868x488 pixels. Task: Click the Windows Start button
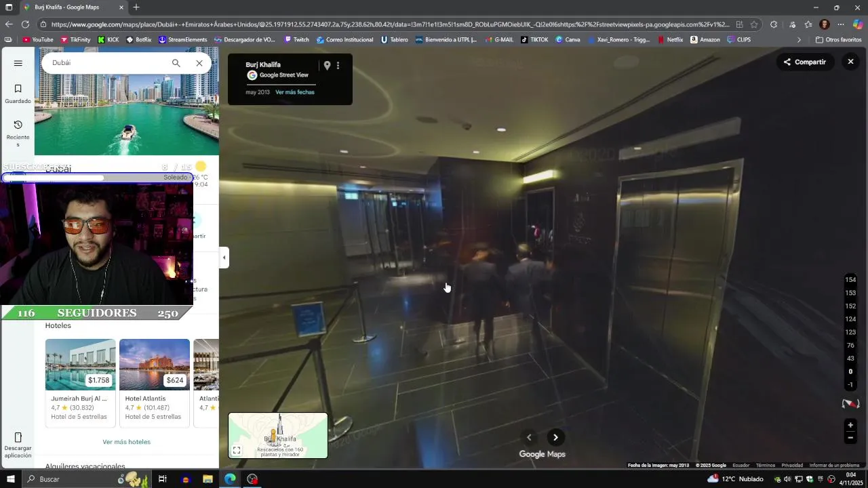coord(10,479)
